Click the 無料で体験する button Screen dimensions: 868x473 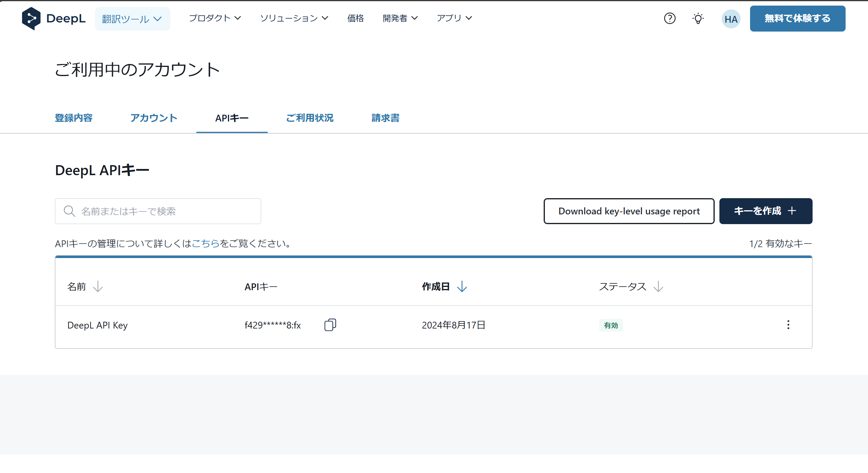(797, 19)
